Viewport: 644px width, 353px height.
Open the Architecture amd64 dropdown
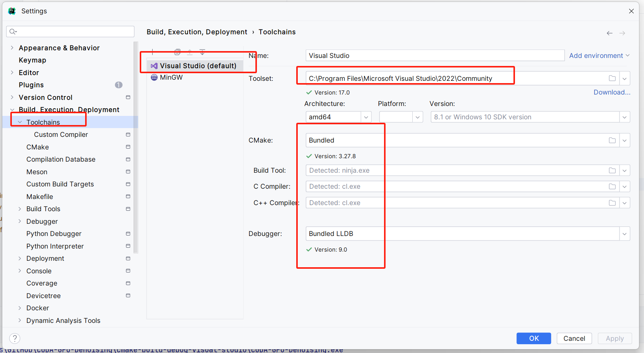click(x=366, y=117)
